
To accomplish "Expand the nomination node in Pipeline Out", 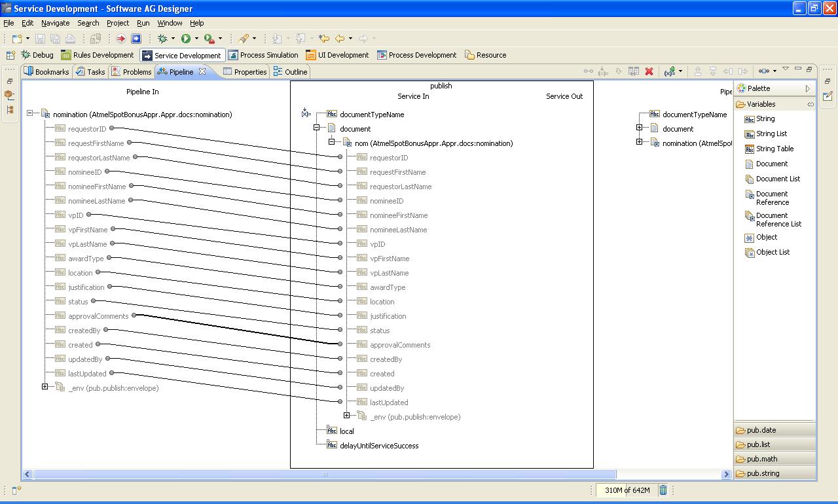I will tap(639, 142).
